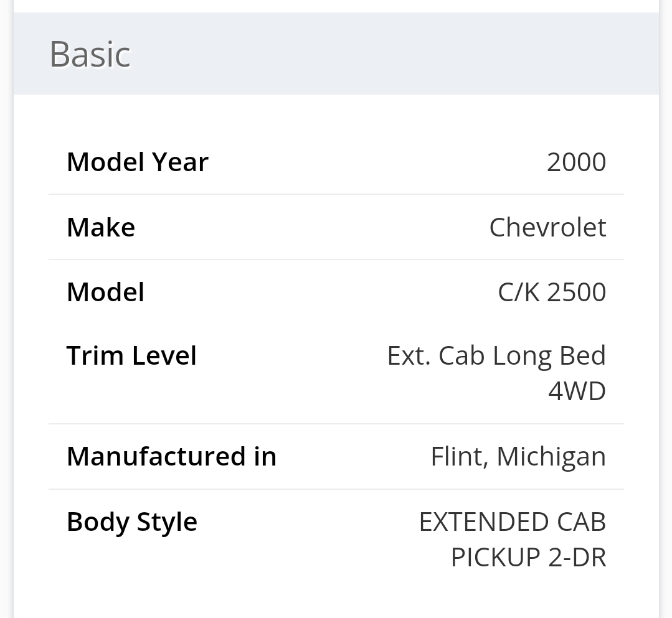Click the model year value 2000
Viewport: 672px width, 618px height.
coord(576,162)
